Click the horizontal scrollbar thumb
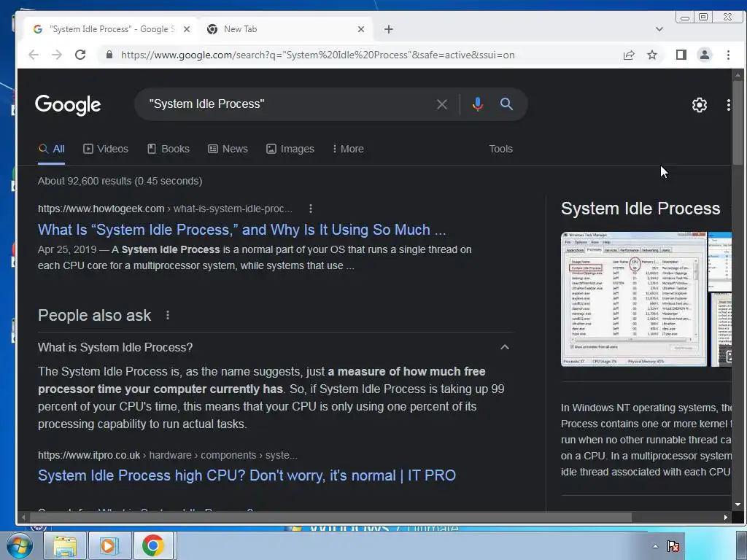Viewport: 747px width, 560px height. [x=330, y=517]
